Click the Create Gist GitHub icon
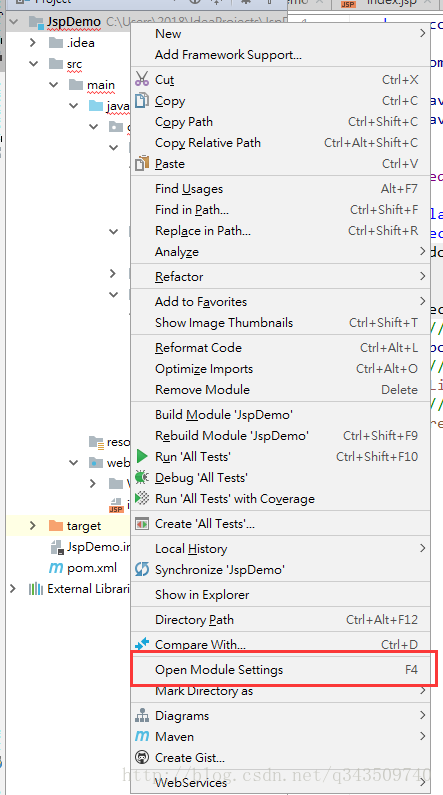 pos(142,757)
